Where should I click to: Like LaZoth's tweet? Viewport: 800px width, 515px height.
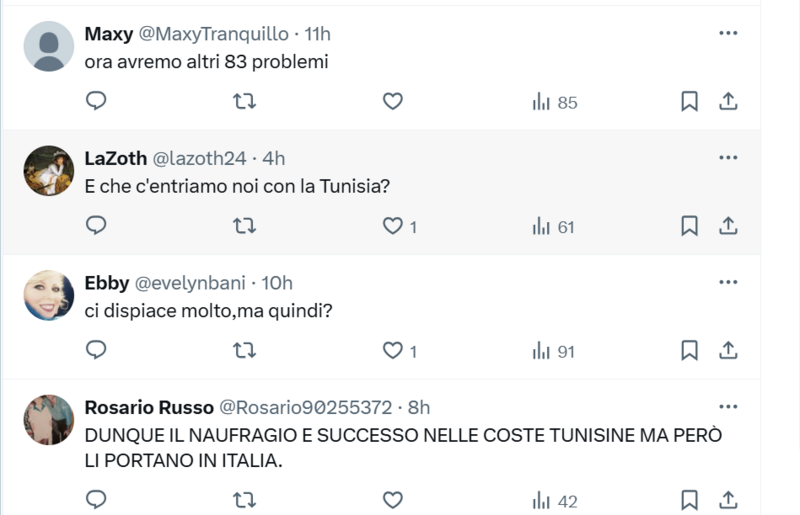point(393,226)
